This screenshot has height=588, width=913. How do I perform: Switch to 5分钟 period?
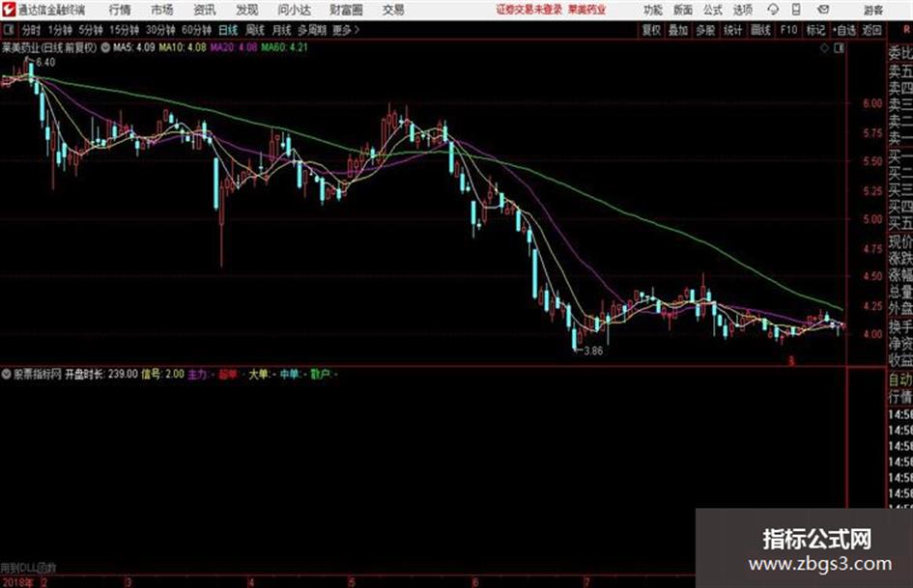point(91,30)
